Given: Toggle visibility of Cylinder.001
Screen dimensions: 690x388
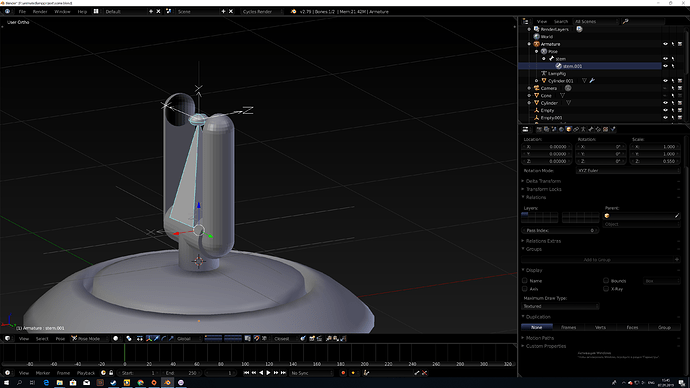Looking at the screenshot, I should point(665,81).
